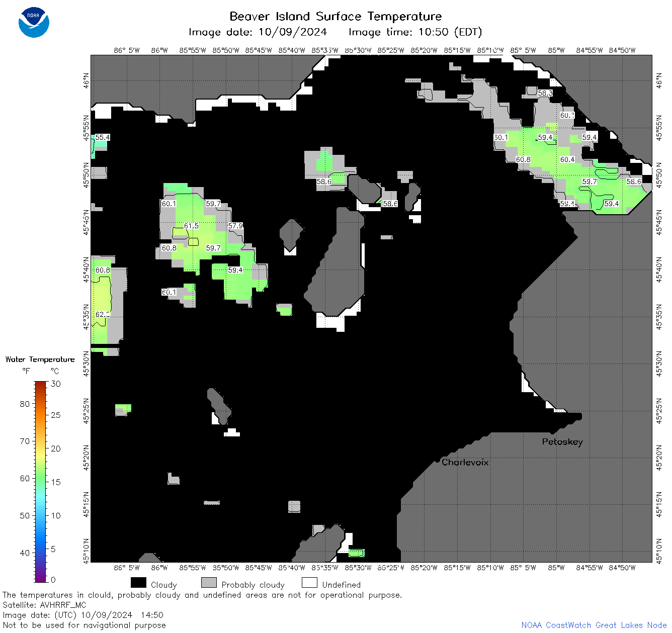Select the white Undefined legend swatch
The image size is (672, 633).
tap(309, 583)
